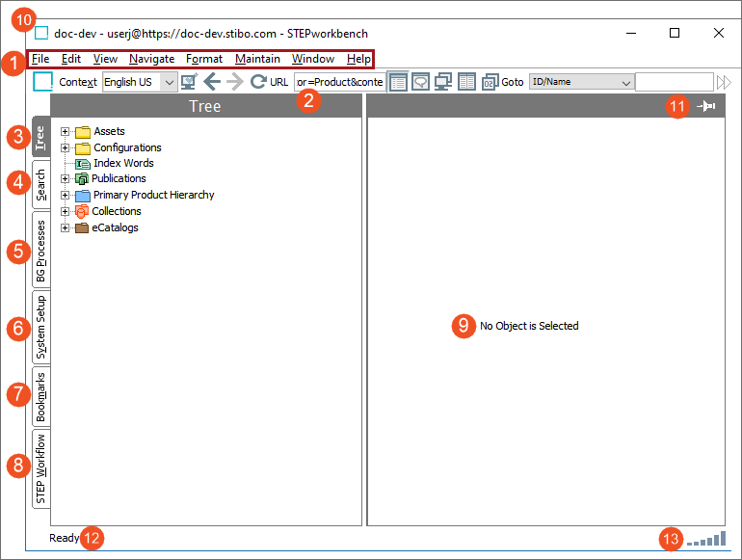This screenshot has height=560, width=742.
Task: Open the Format menu
Action: coord(204,59)
